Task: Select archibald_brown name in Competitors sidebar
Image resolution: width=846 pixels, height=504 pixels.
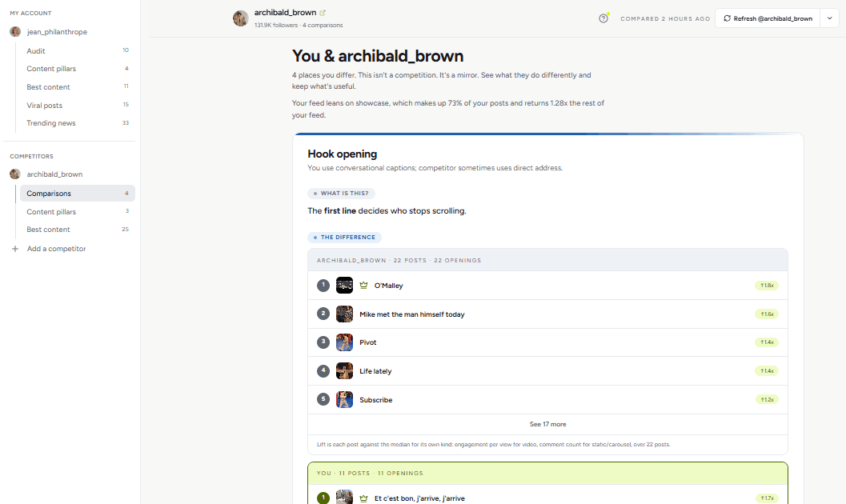Action: tap(54, 174)
